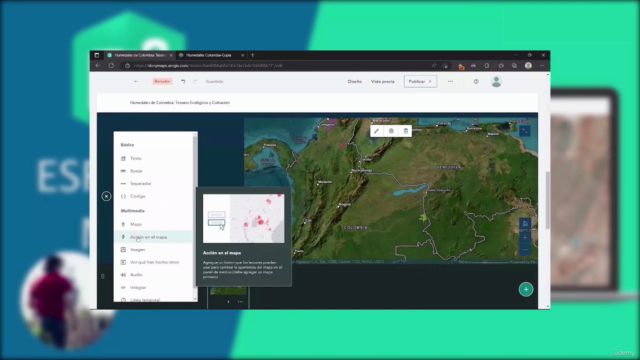Click the Acción en el mapa preview image
This screenshot has height=360, width=640.
point(244,218)
